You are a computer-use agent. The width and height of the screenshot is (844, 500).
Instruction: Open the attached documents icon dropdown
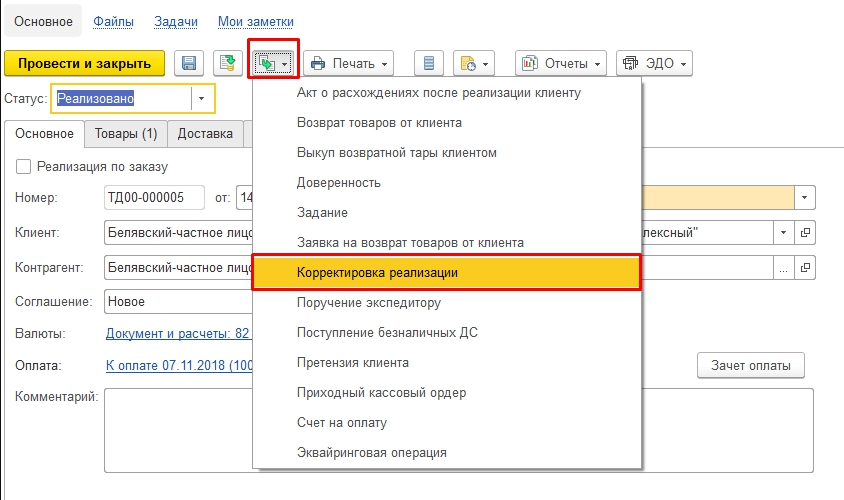pyautogui.click(x=474, y=63)
